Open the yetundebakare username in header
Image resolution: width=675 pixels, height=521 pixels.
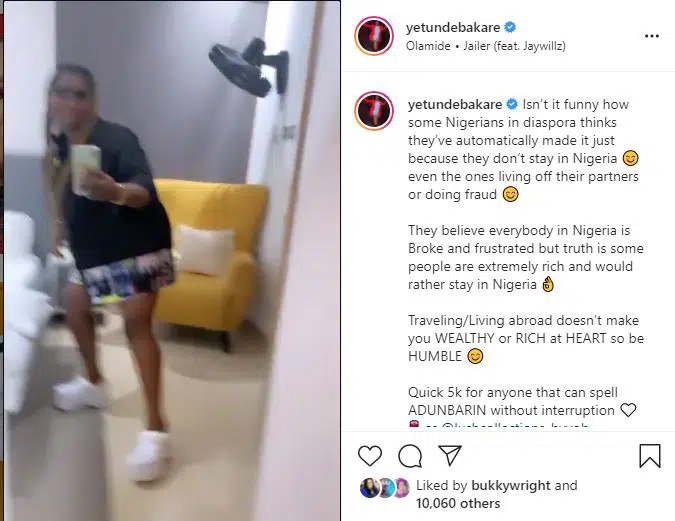click(x=453, y=28)
